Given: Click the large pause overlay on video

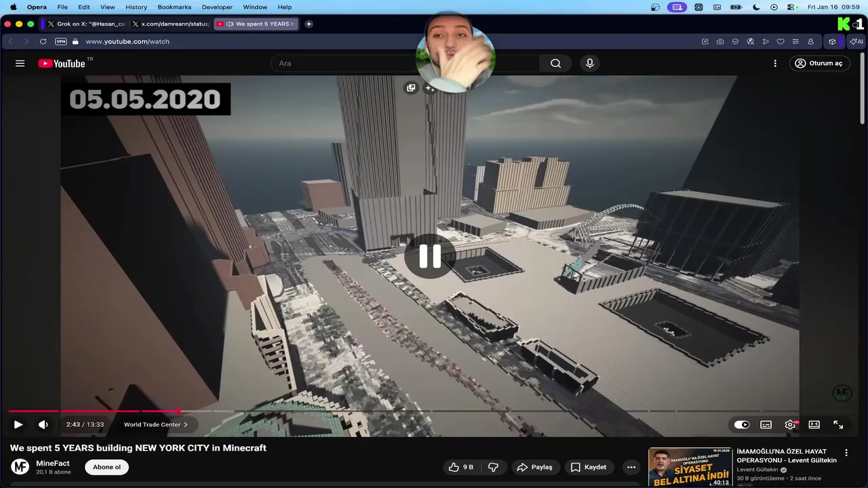Looking at the screenshot, I should (430, 256).
